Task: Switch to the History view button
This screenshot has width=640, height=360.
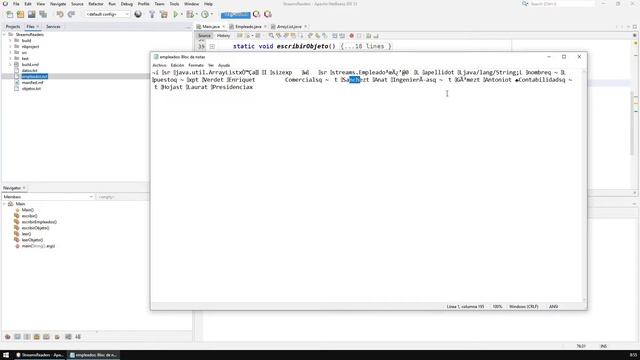Action: [x=223, y=36]
